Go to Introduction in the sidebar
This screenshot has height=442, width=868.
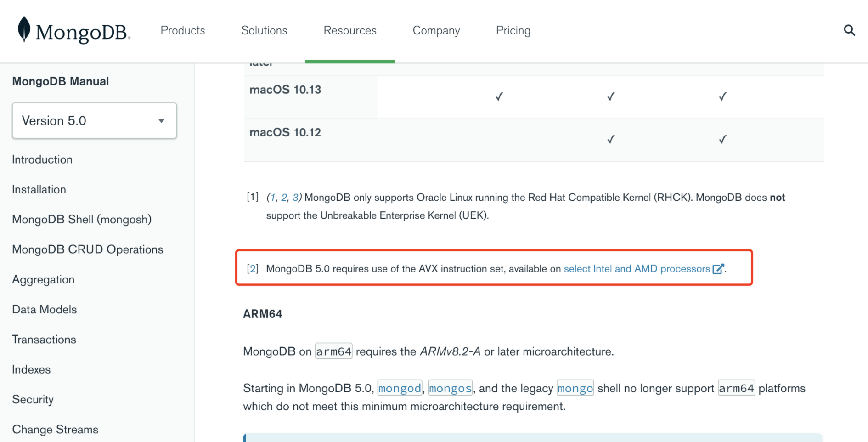pyautogui.click(x=42, y=159)
